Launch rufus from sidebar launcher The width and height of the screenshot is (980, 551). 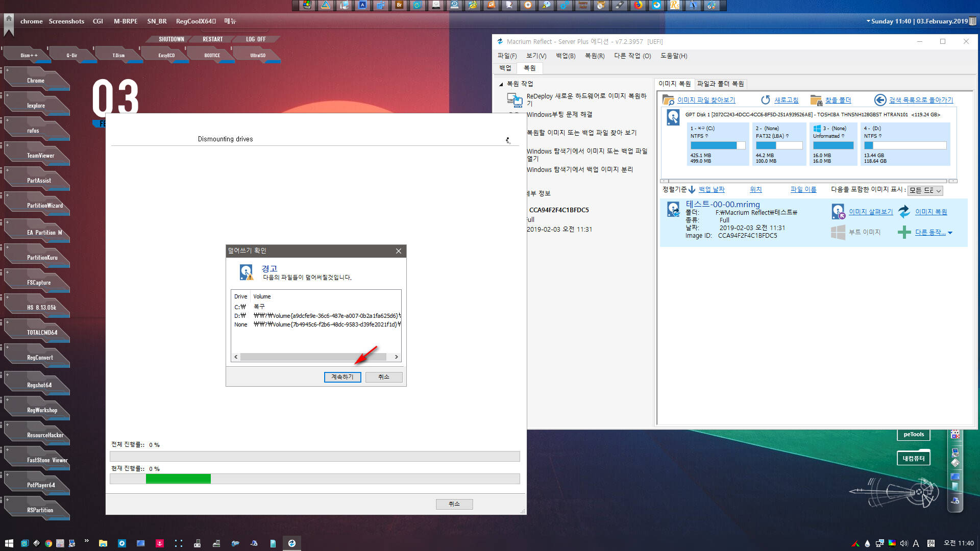[x=37, y=130]
